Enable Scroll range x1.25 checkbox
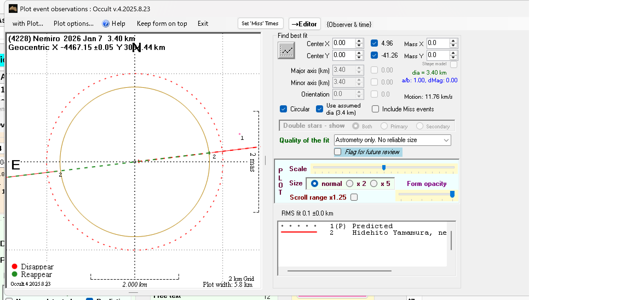This screenshot has width=644, height=300. (354, 197)
